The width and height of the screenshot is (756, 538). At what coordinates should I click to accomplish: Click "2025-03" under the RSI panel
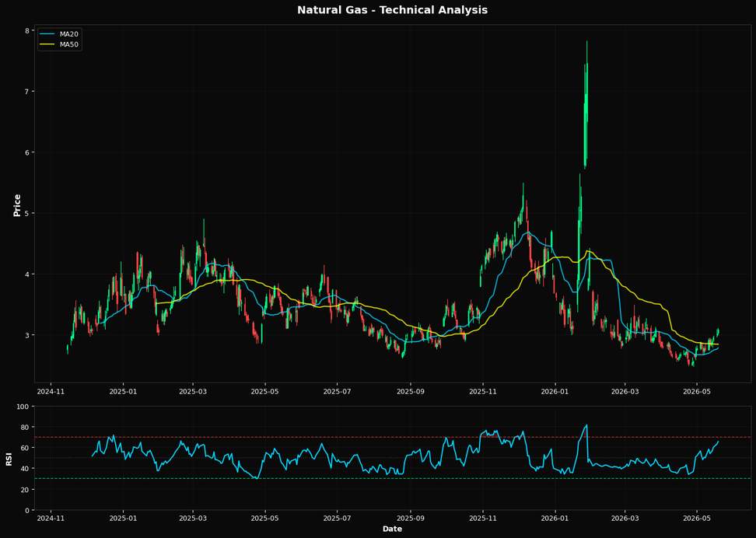193,519
